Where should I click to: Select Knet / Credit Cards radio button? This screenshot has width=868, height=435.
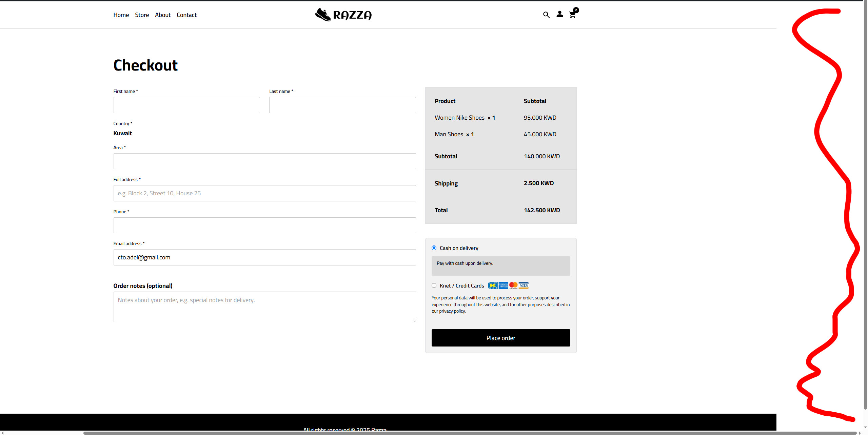(434, 285)
